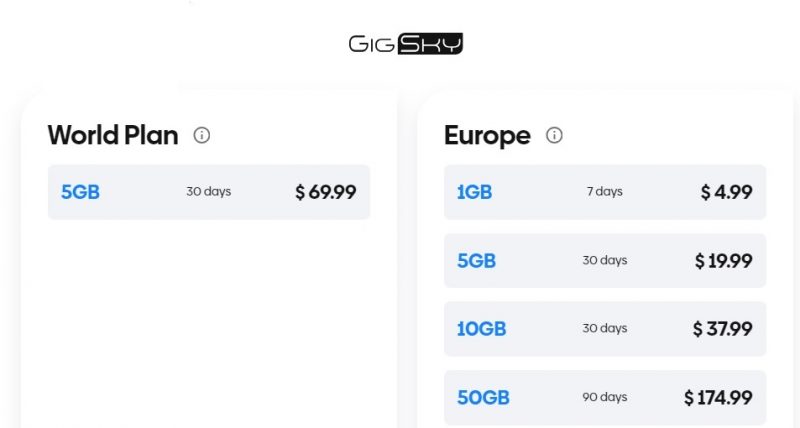Open the Europe info icon
The width and height of the screenshot is (800, 428).
click(554, 135)
